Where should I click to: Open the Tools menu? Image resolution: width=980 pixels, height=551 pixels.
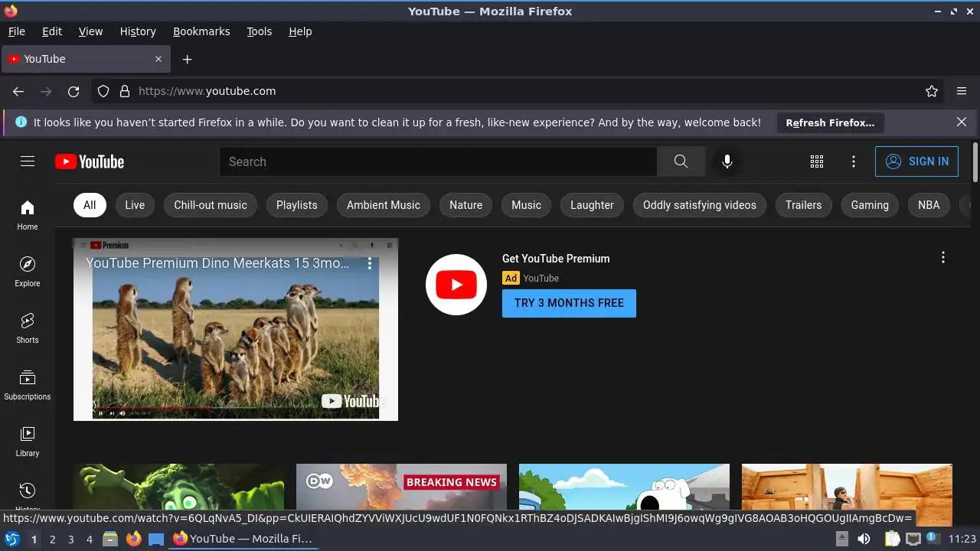click(x=260, y=31)
